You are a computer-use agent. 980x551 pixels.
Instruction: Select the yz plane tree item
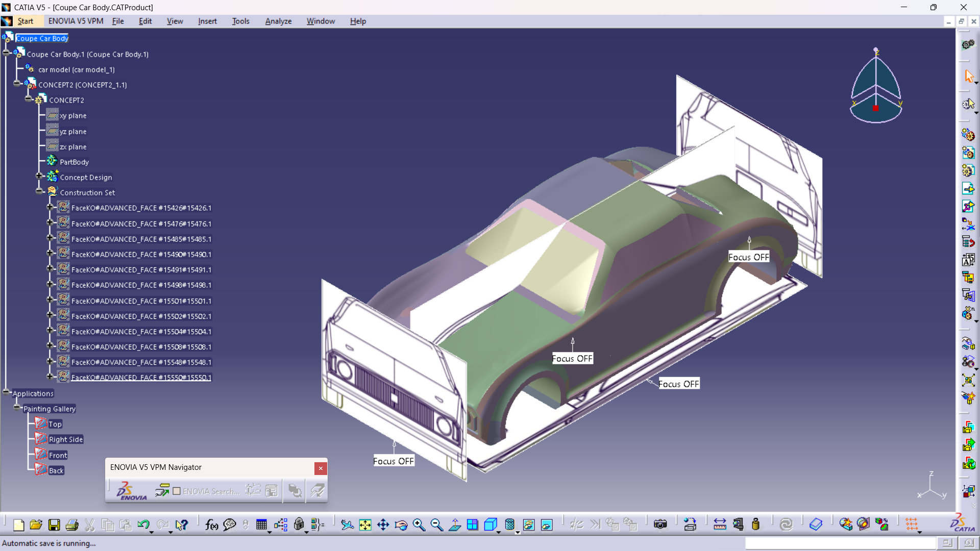(x=73, y=131)
